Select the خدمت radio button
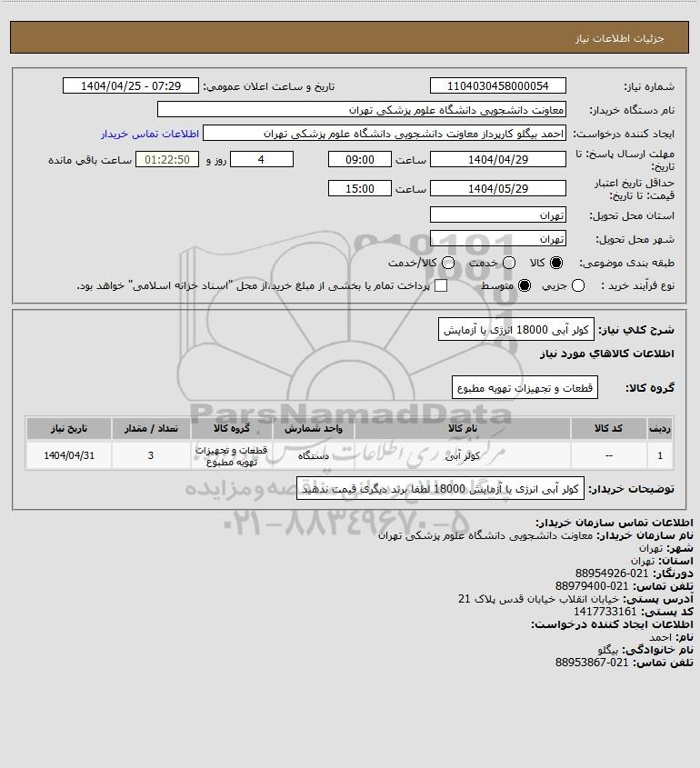The width and height of the screenshot is (700, 768). [509, 263]
